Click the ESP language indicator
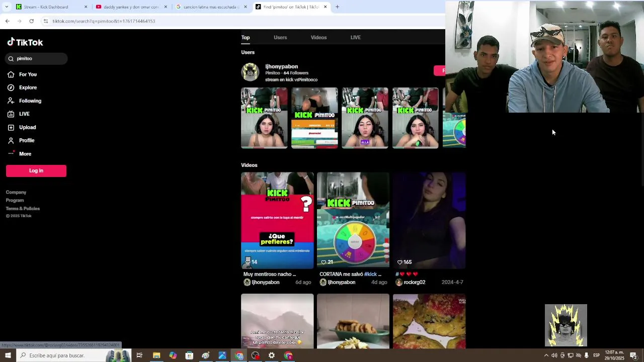Viewport: 644px width, 362px height. [x=596, y=355]
